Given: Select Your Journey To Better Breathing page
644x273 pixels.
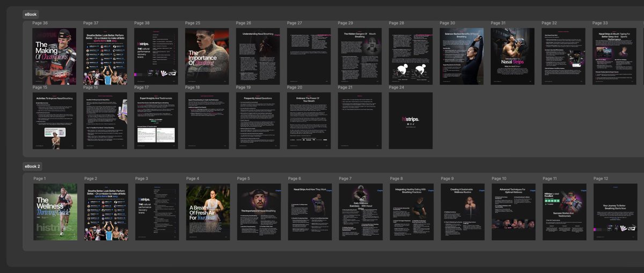Looking at the screenshot, I should point(616,212).
